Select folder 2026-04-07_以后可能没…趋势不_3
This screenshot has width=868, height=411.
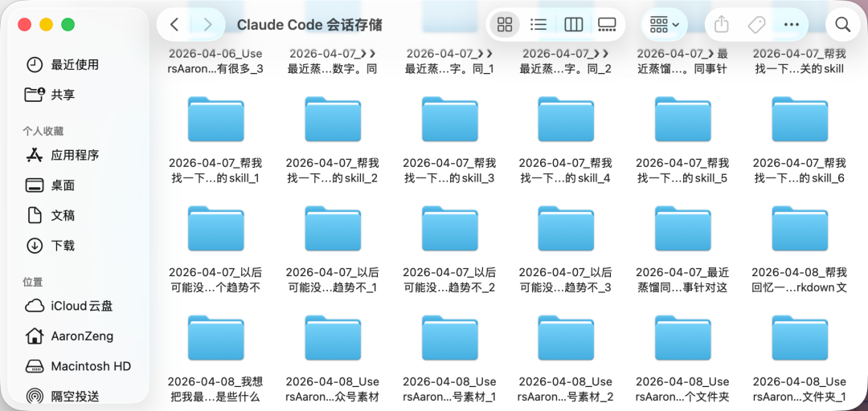[566, 230]
